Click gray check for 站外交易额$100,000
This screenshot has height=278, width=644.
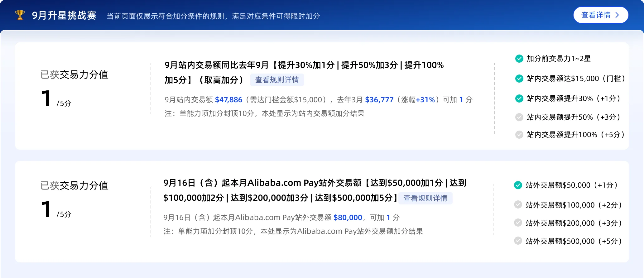pyautogui.click(x=518, y=205)
